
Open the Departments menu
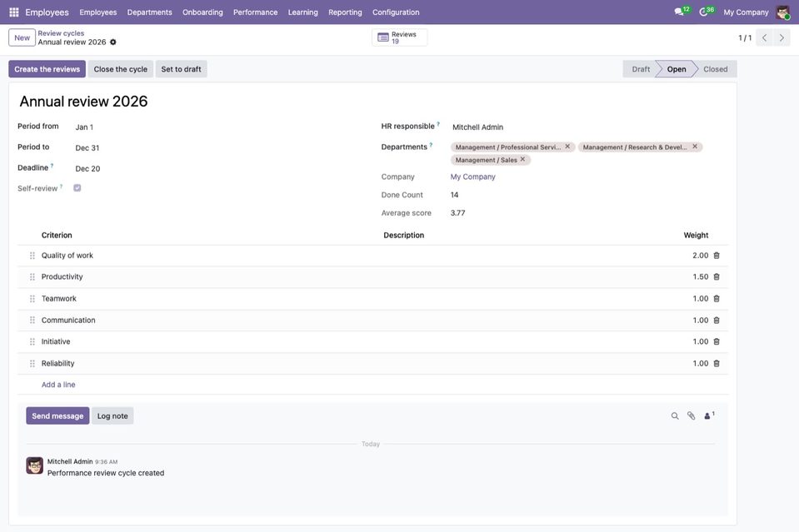point(149,12)
